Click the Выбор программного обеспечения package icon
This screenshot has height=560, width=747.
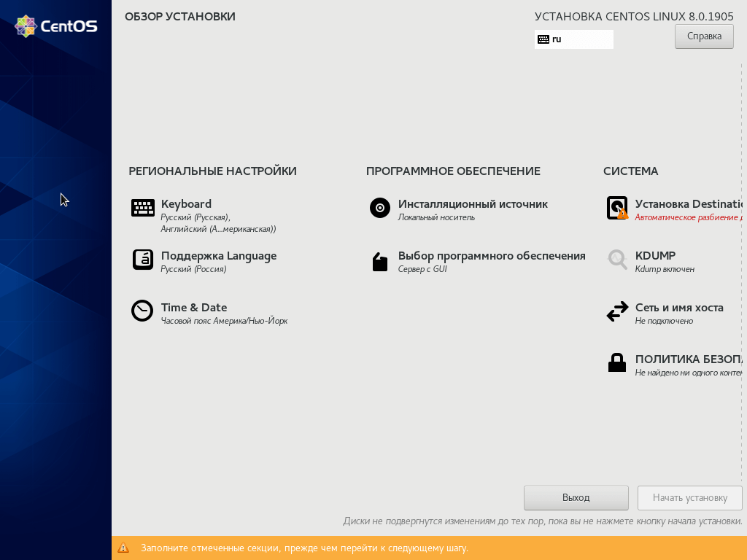380,262
